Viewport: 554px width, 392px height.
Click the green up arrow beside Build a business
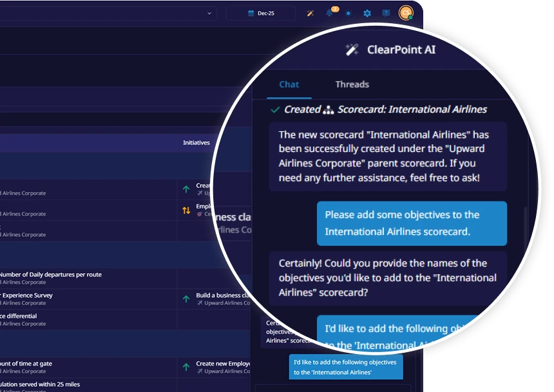point(186,299)
